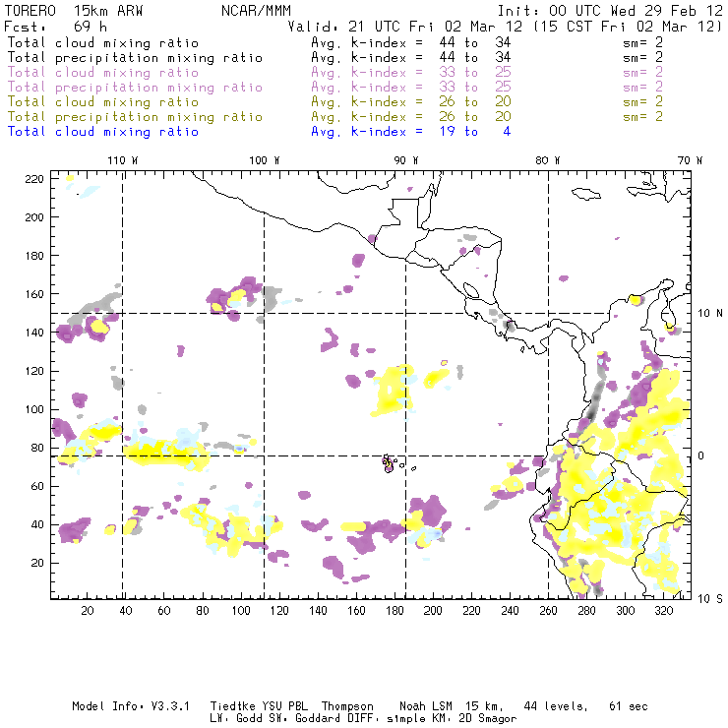Click the Jamaica island outline on map
This screenshot has height=728, width=728.
point(586,193)
